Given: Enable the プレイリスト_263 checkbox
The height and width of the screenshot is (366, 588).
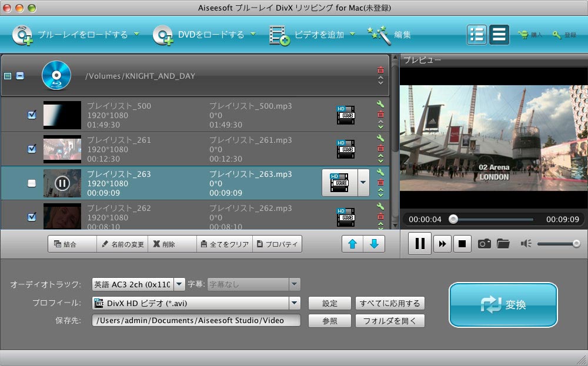Looking at the screenshot, I should pyautogui.click(x=32, y=183).
